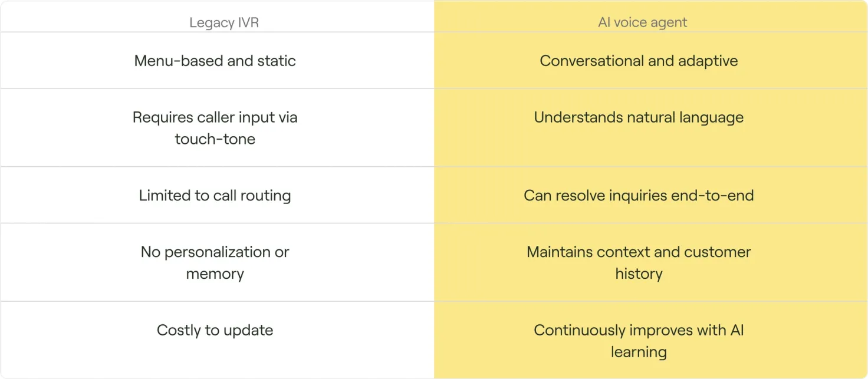Click the AI voice agent column header
The height and width of the screenshot is (379, 868).
click(643, 22)
